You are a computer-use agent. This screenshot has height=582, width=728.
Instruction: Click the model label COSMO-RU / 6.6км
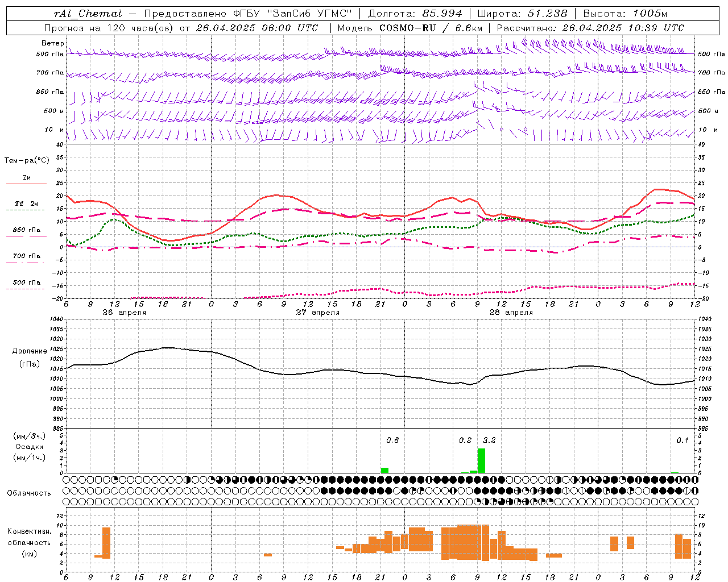click(431, 28)
